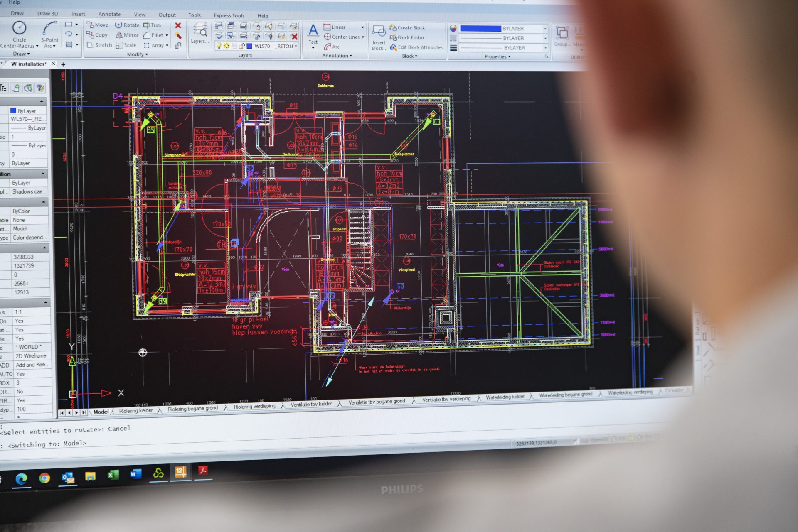798x532 pixels.
Task: Expand the Draw panel
Action: click(x=21, y=54)
